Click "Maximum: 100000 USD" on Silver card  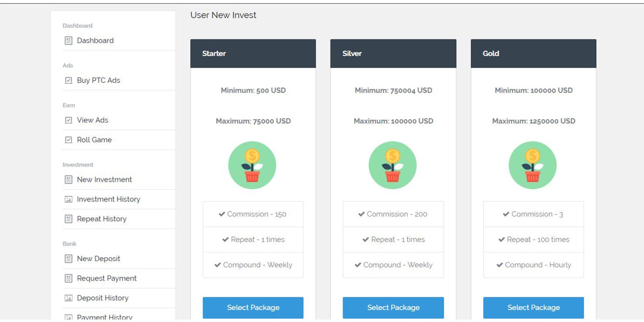pos(393,121)
